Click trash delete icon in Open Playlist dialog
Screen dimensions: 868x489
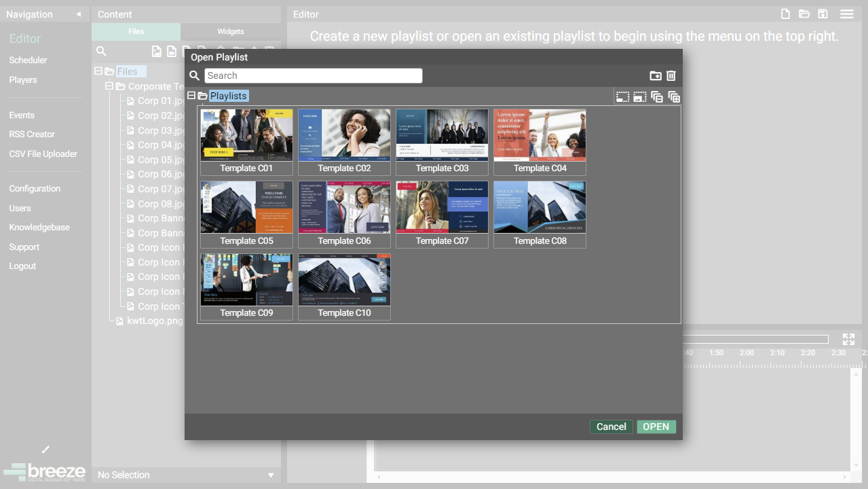click(671, 76)
